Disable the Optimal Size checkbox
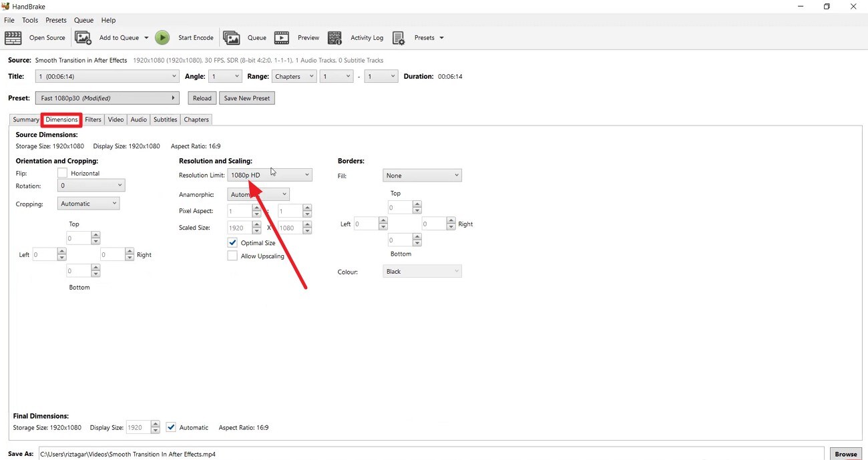The width and height of the screenshot is (868, 460). (232, 242)
